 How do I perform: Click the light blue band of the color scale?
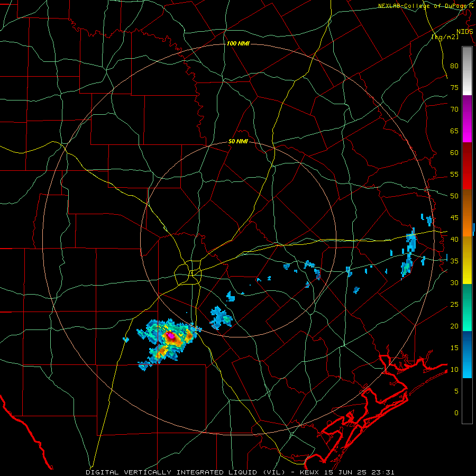467,354
